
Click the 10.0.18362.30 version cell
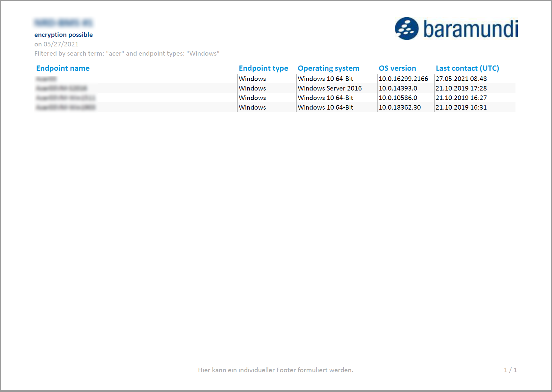(x=399, y=107)
